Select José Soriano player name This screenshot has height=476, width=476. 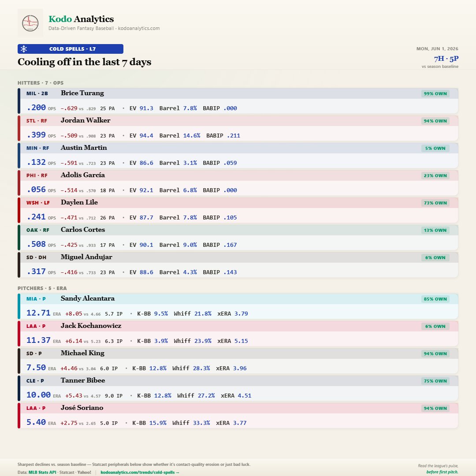(82, 407)
